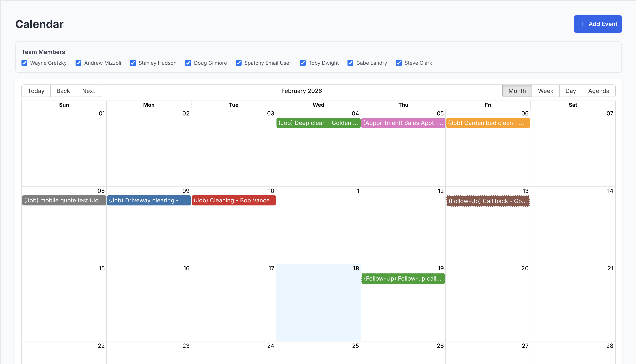Select today's date number 18
Image resolution: width=636 pixels, height=364 pixels.
356,269
